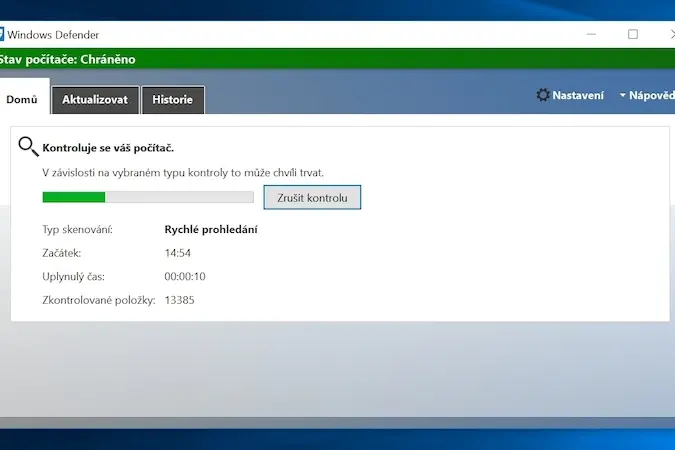
Task: Maximize the Windows Defender window
Action: coord(633,34)
